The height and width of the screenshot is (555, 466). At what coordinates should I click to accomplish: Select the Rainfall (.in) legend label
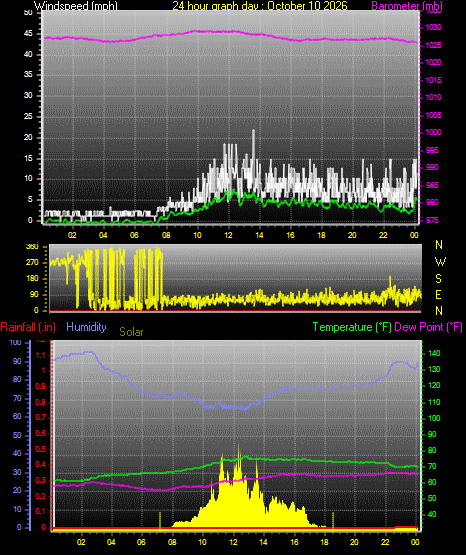click(28, 327)
